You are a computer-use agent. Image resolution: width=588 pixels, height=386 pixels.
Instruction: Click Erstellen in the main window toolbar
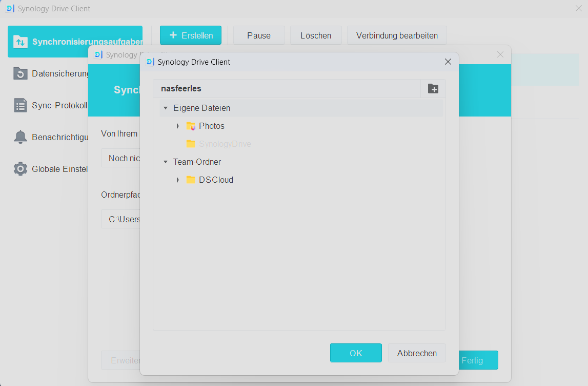click(191, 35)
